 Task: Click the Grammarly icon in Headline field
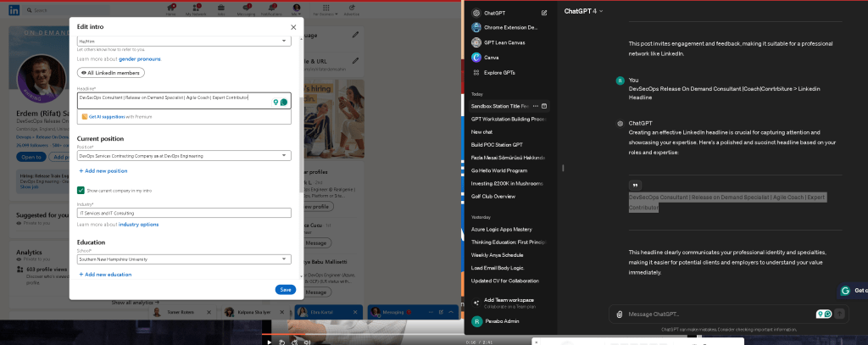[283, 103]
